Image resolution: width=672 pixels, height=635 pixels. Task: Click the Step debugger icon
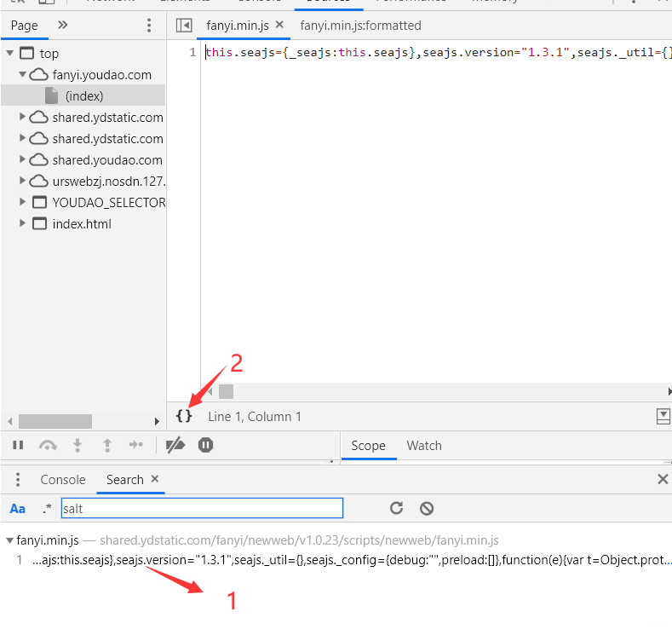136,445
